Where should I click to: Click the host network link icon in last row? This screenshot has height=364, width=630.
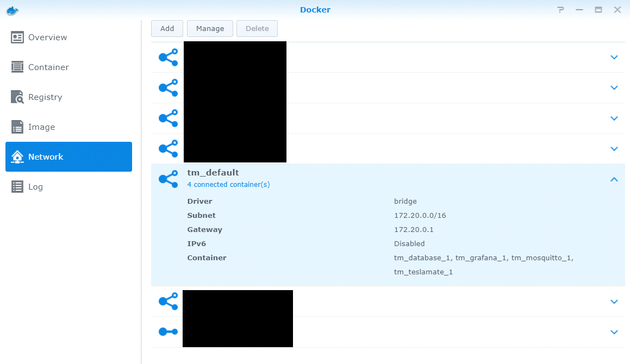[169, 331]
